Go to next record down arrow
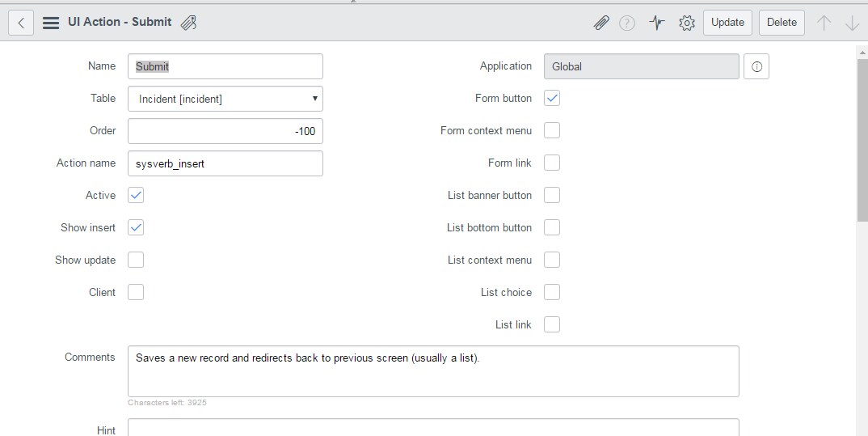Screen dimensions: 868x436 [852, 23]
